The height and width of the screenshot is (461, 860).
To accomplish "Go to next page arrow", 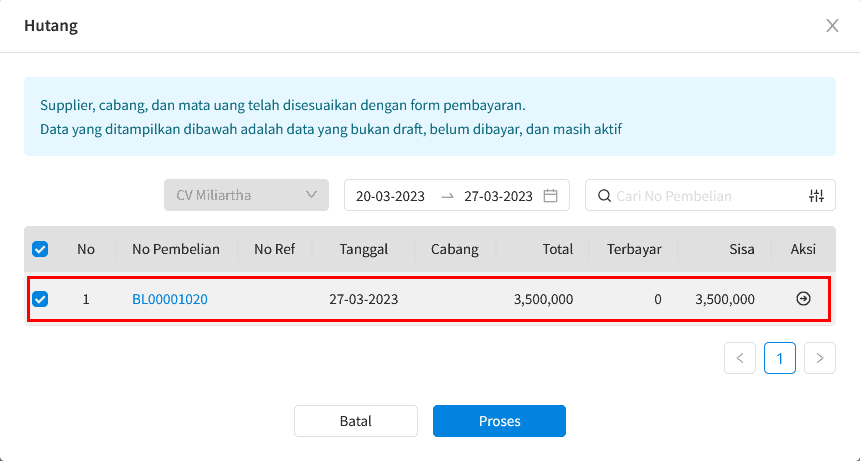I will tap(819, 358).
